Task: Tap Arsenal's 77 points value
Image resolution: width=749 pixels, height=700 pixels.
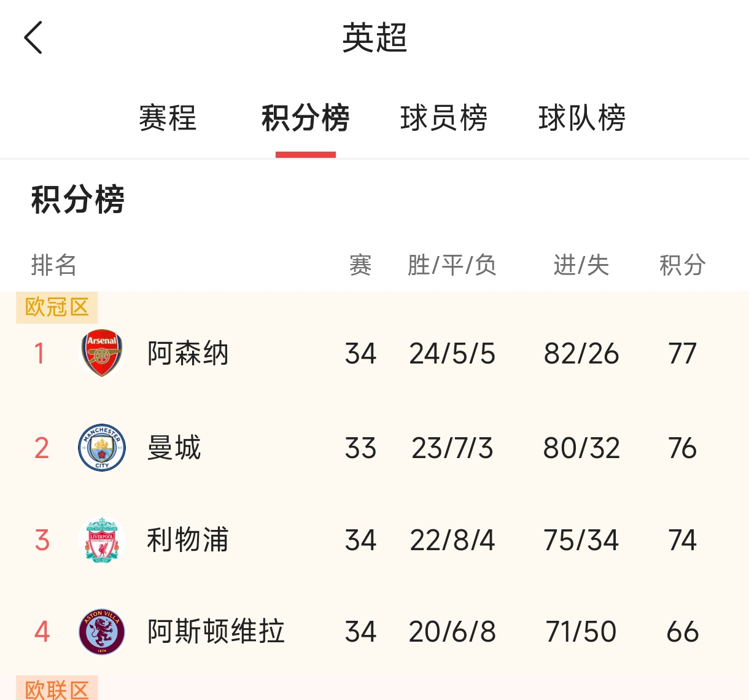Action: pyautogui.click(x=682, y=354)
